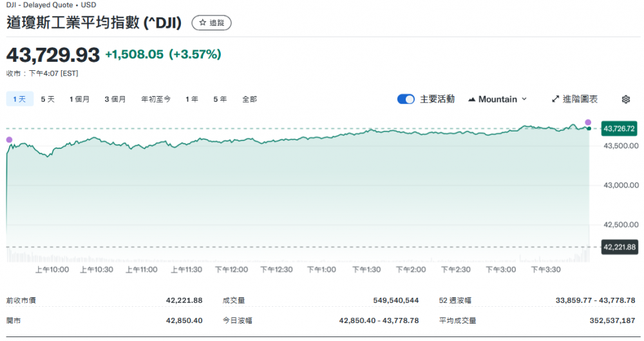Click the 進階圖表 expand arrows icon
This screenshot has width=644, height=341.
pyautogui.click(x=556, y=99)
